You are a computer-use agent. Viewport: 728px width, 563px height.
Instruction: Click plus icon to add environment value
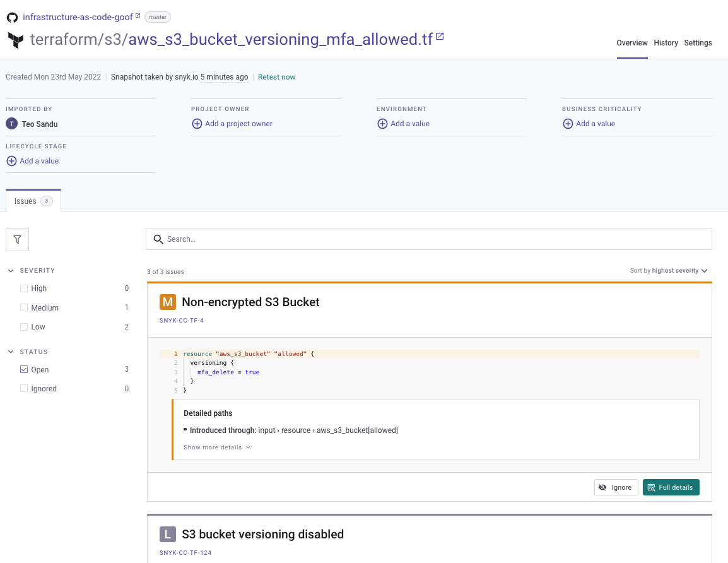(382, 124)
